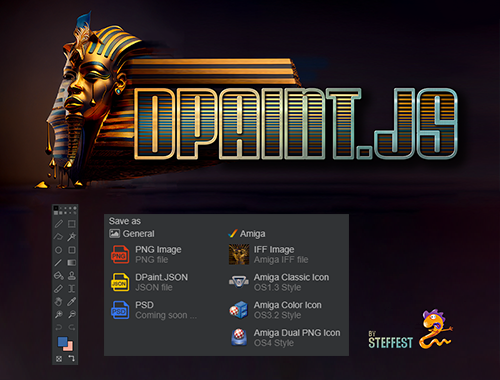
Task: Click the blue PSD file icon
Action: click(120, 310)
